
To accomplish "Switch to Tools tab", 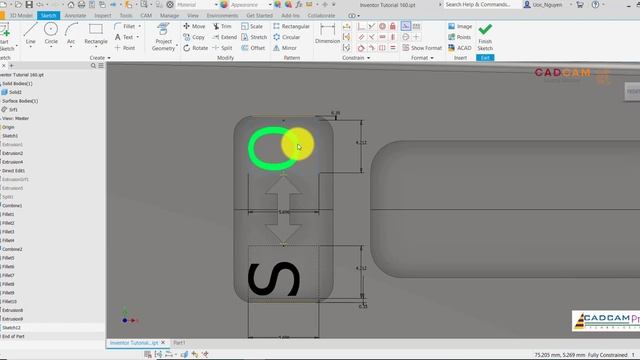I will click(x=126, y=16).
